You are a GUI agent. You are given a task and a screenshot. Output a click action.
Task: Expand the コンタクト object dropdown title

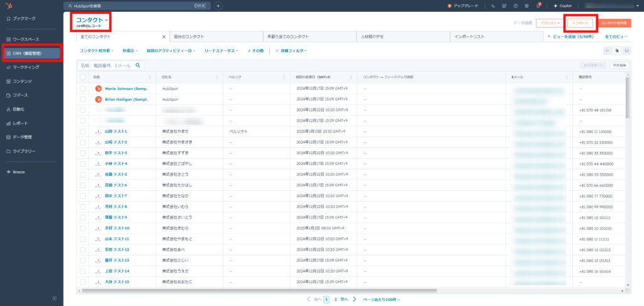[92, 20]
